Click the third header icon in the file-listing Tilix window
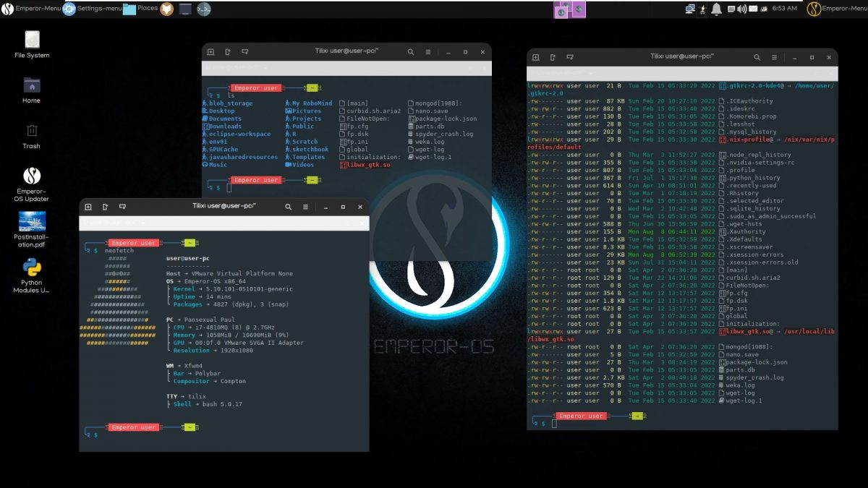Viewport: 868px width, 488px height. (x=570, y=56)
